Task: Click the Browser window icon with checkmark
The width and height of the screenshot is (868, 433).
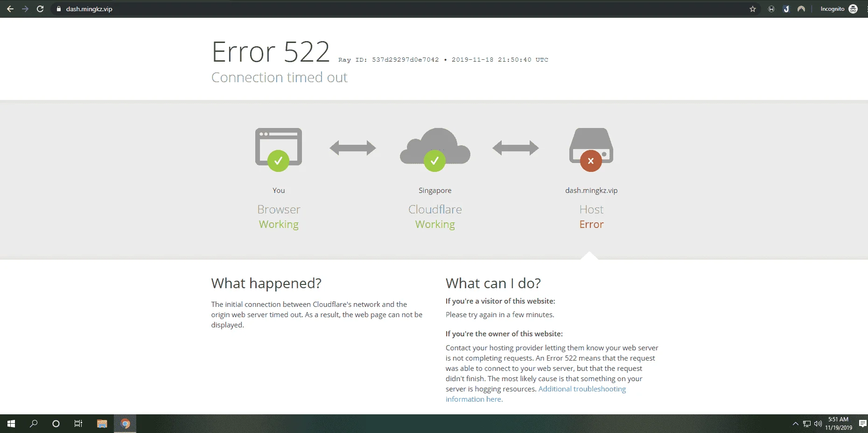Action: pyautogui.click(x=279, y=149)
